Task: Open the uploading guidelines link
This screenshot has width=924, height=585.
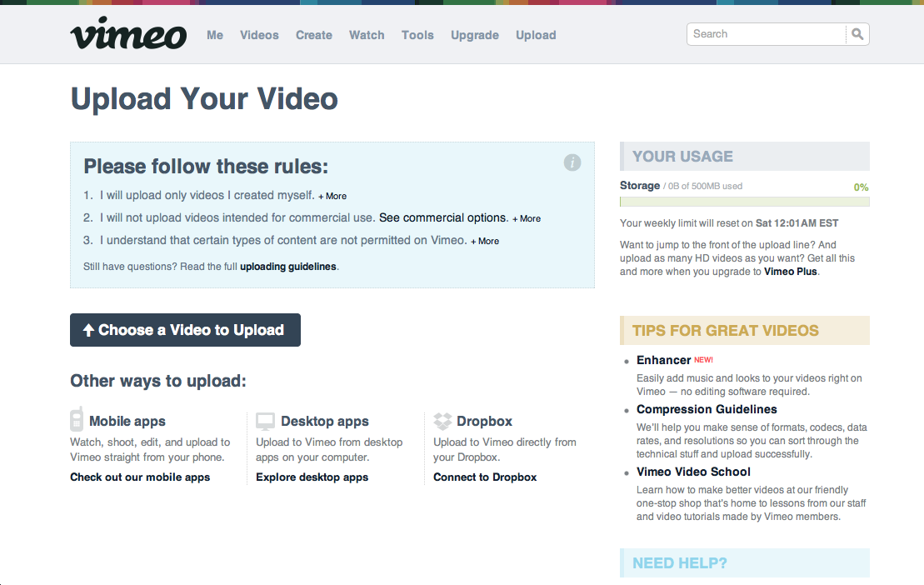Action: click(x=288, y=267)
